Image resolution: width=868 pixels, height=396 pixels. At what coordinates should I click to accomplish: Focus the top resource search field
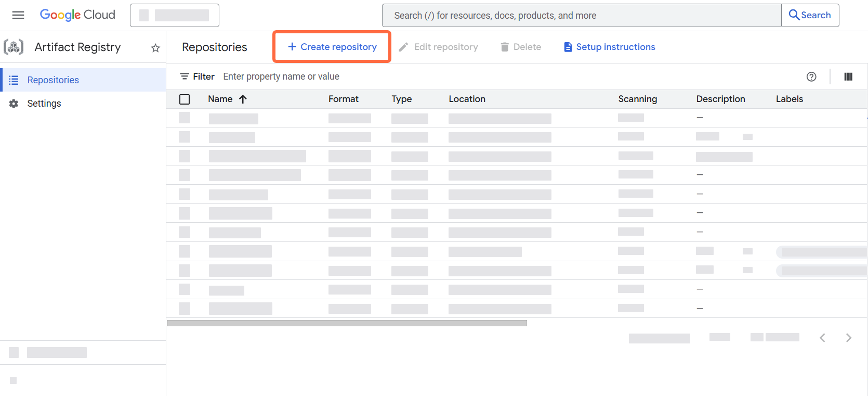(x=582, y=16)
